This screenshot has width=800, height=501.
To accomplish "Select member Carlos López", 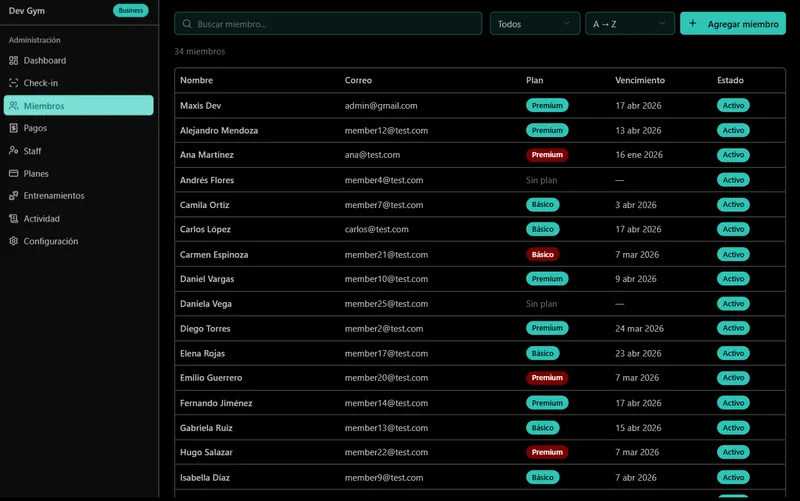I will point(205,229).
